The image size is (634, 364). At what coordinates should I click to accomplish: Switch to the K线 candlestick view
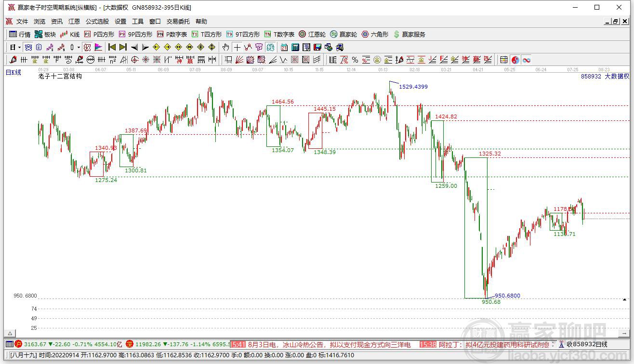[70, 34]
